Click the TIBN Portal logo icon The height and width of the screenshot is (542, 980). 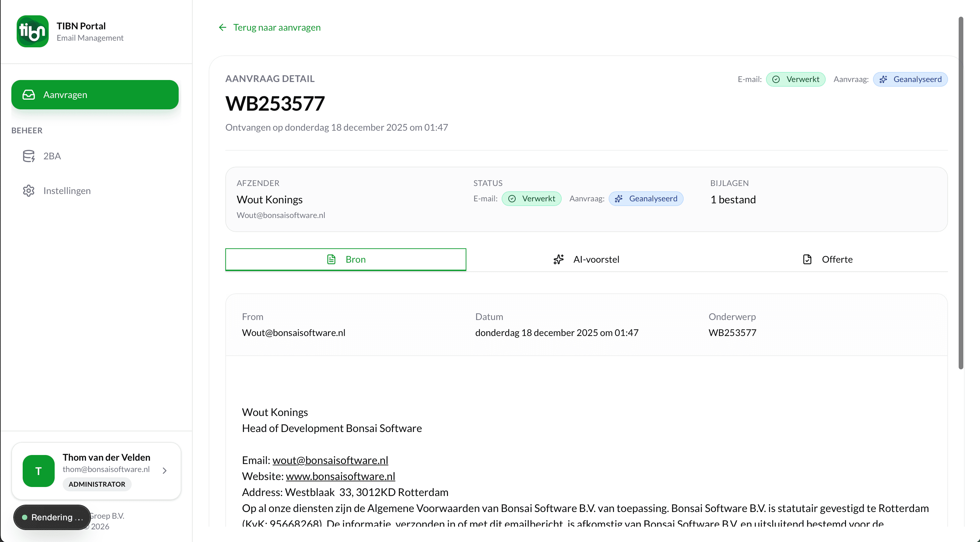pyautogui.click(x=32, y=32)
